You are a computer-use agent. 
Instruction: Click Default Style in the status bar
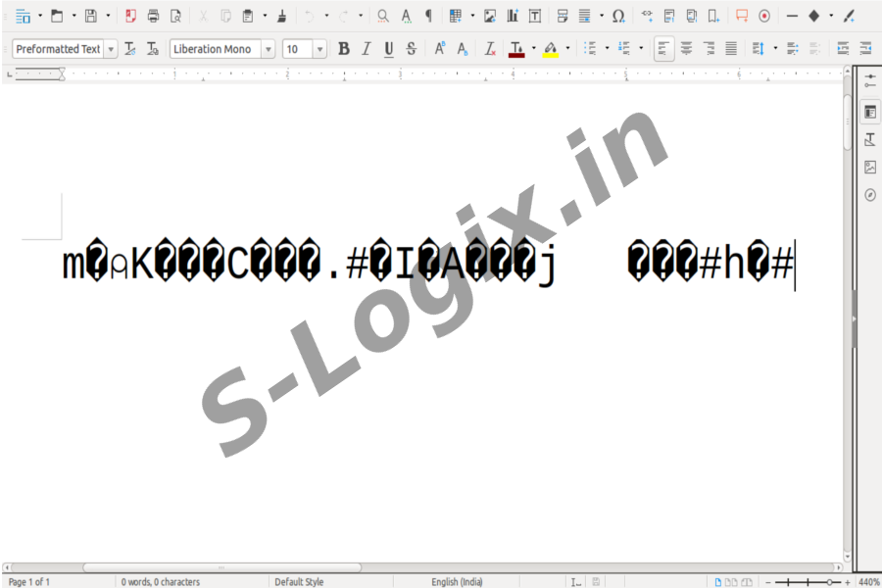pyautogui.click(x=299, y=582)
